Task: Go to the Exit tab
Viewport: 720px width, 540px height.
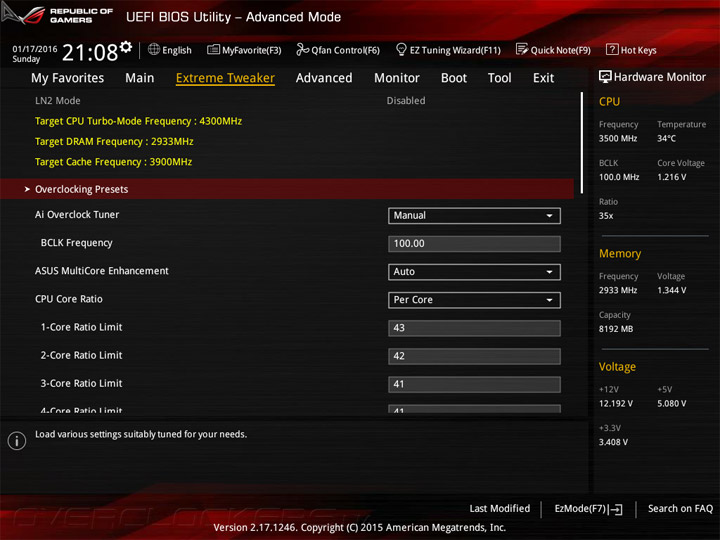Action: (543, 78)
